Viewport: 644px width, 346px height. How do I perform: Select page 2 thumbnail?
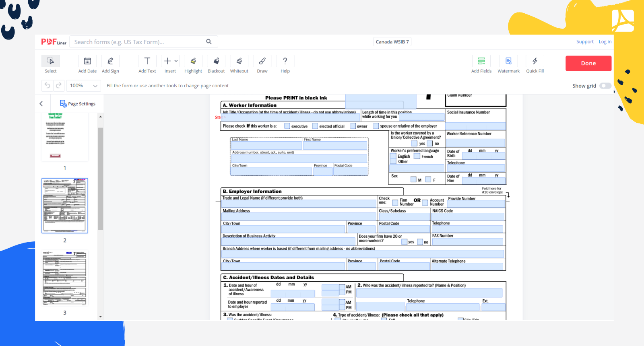pyautogui.click(x=65, y=206)
